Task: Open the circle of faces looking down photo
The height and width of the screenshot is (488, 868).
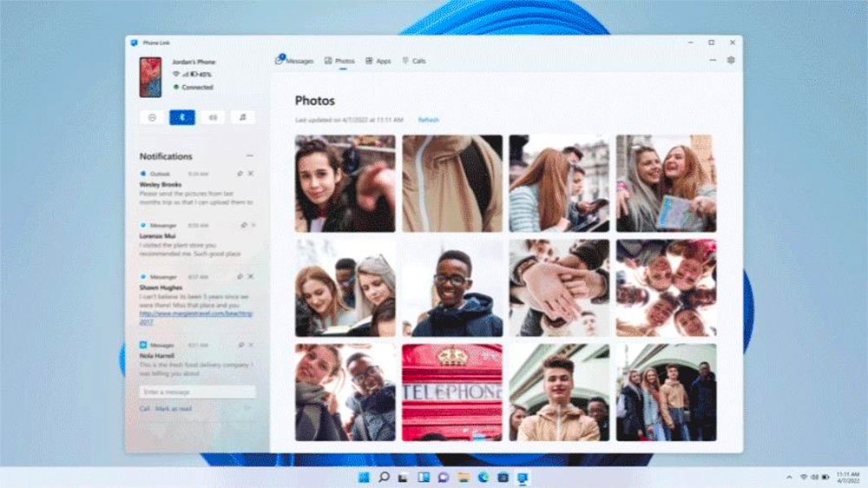Action: (666, 288)
